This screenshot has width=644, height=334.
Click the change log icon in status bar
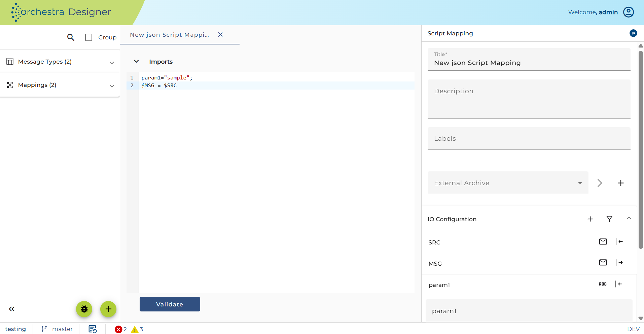point(93,329)
